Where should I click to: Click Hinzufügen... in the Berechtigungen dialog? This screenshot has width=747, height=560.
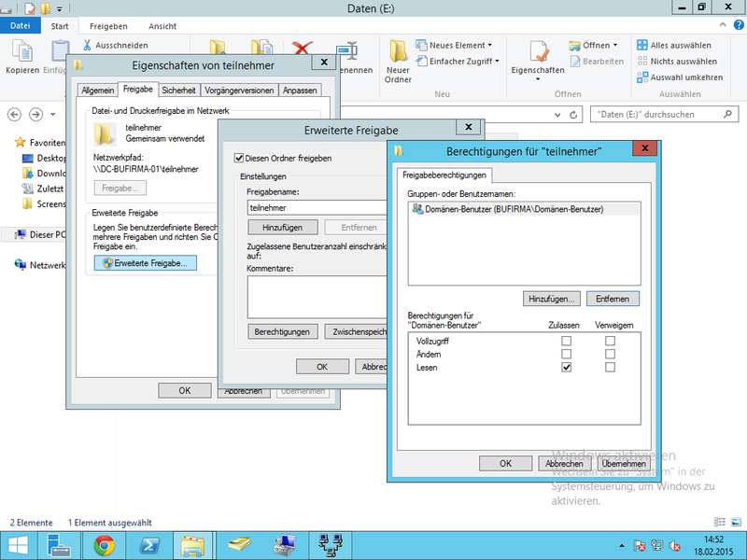tap(551, 299)
